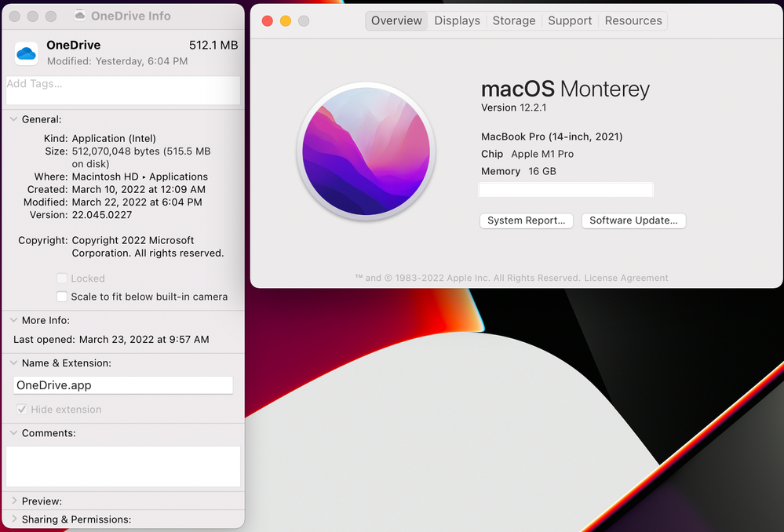Collapse the General section
This screenshot has height=532, width=784.
tap(13, 119)
